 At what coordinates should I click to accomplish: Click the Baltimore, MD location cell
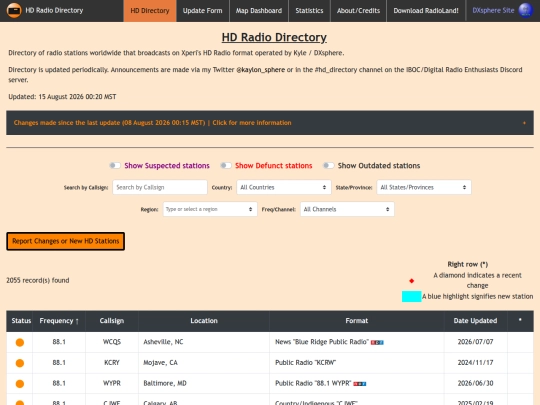204,383
